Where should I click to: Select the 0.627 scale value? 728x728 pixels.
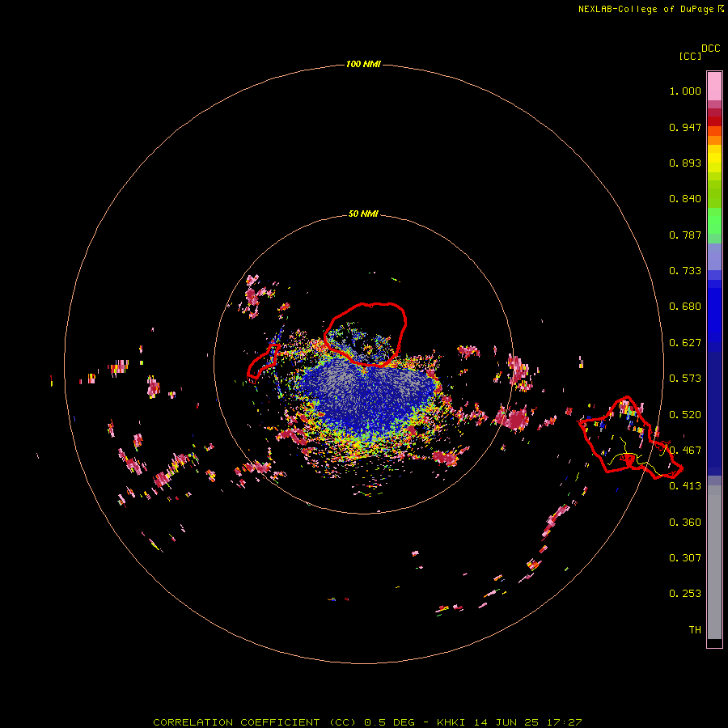click(x=685, y=343)
